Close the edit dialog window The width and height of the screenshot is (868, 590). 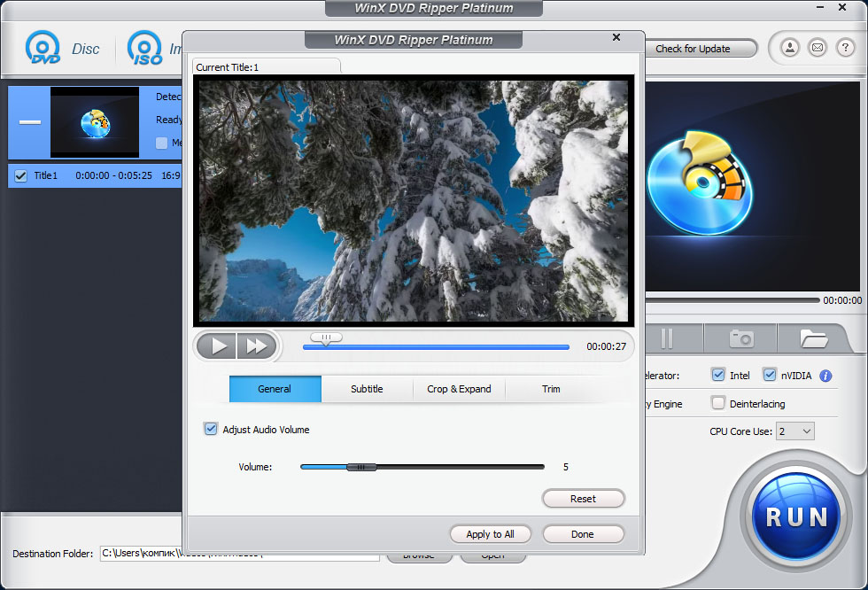coord(616,37)
